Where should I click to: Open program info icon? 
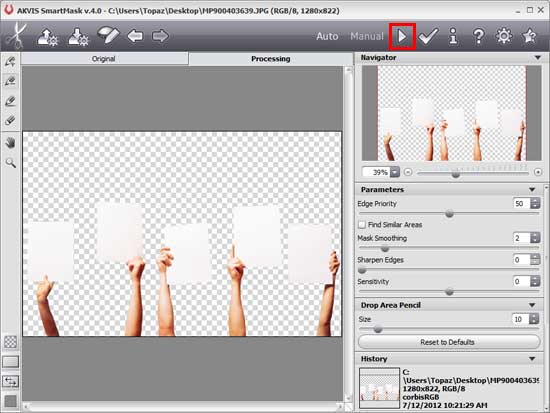point(453,36)
